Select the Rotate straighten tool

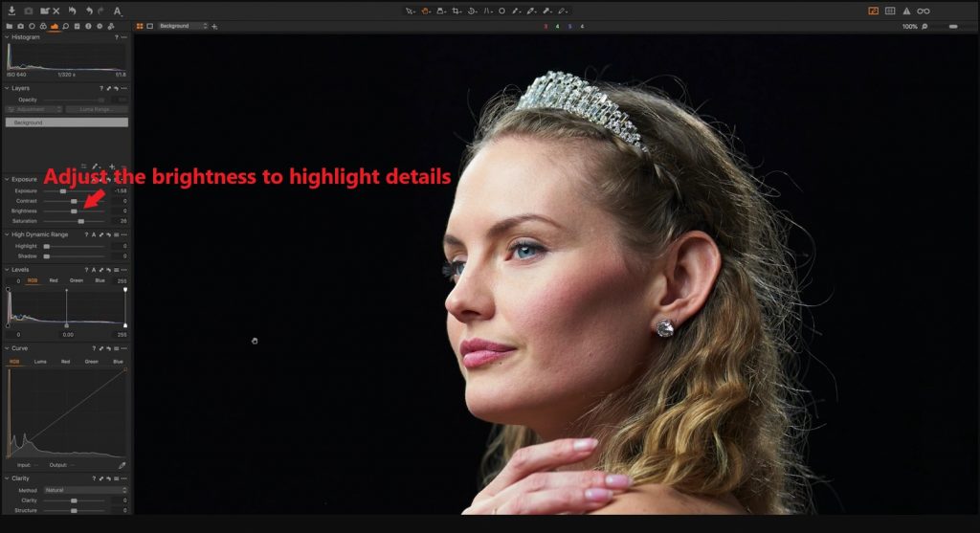pyautogui.click(x=471, y=11)
